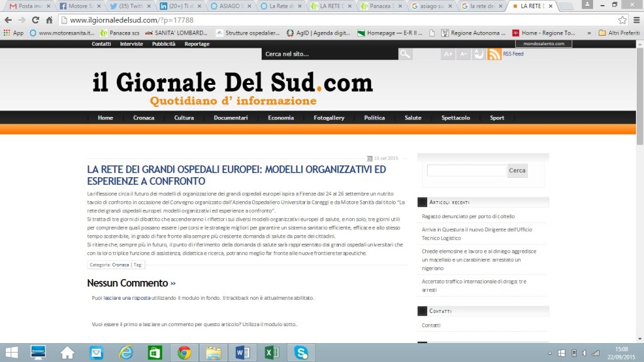Click the page vertical scrollbar thumb
The image size is (644, 362).
[x=640, y=96]
